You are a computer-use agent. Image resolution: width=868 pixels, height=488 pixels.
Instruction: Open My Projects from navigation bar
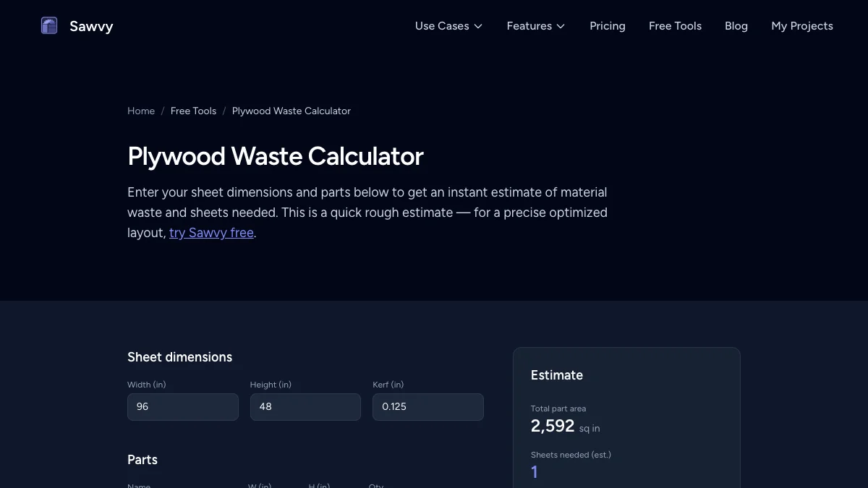[x=801, y=26]
